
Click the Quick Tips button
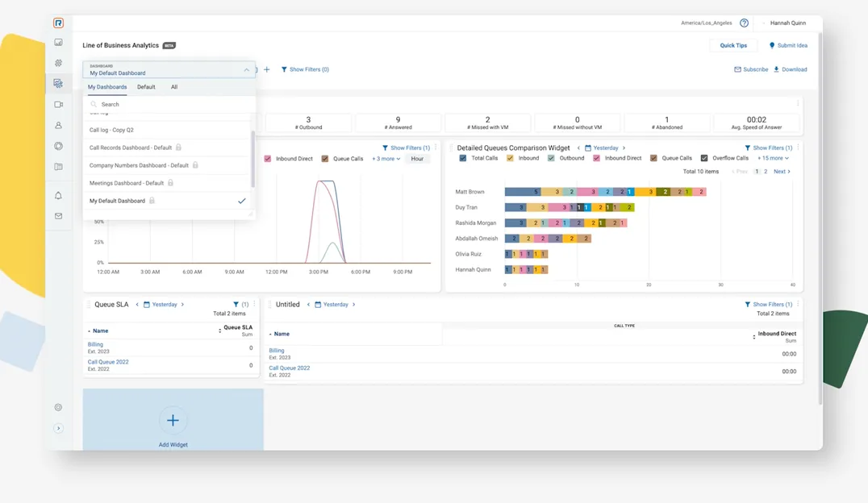click(x=733, y=46)
